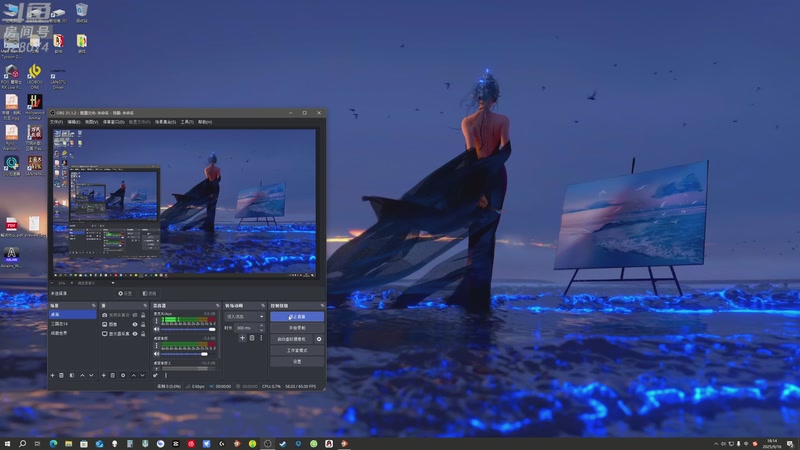Click audio mixer vertical scrollbar
The width and height of the screenshot is (800, 450).
219,335
